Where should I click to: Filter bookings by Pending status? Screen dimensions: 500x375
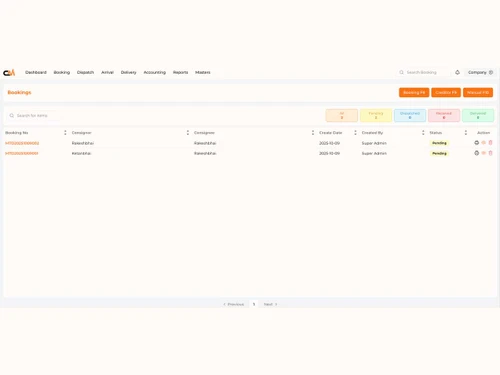point(376,115)
